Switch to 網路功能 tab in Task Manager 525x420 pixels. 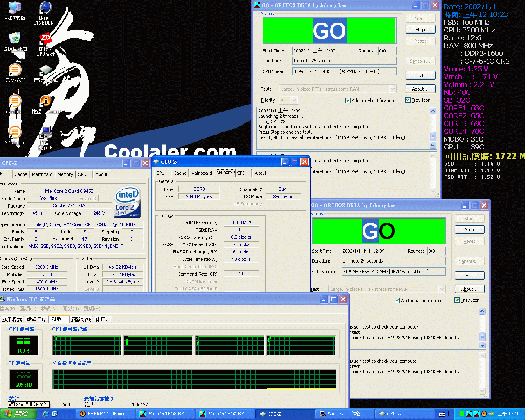[81, 320]
